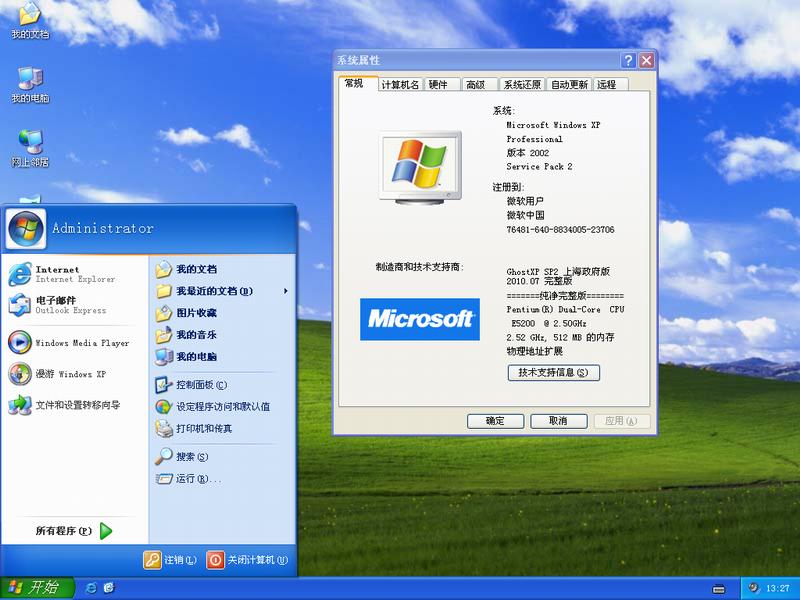Open 设定程序访问和默认值
The height and width of the screenshot is (600, 800).
[x=213, y=407]
